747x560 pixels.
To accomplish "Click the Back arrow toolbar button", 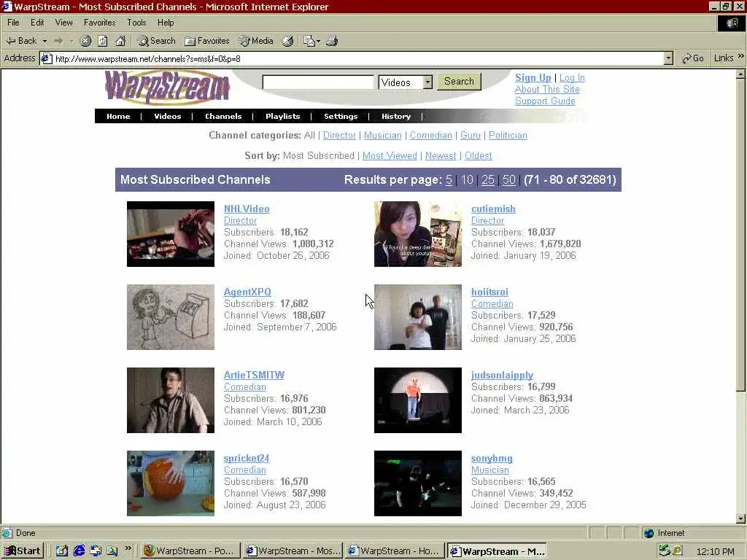I will (21, 41).
